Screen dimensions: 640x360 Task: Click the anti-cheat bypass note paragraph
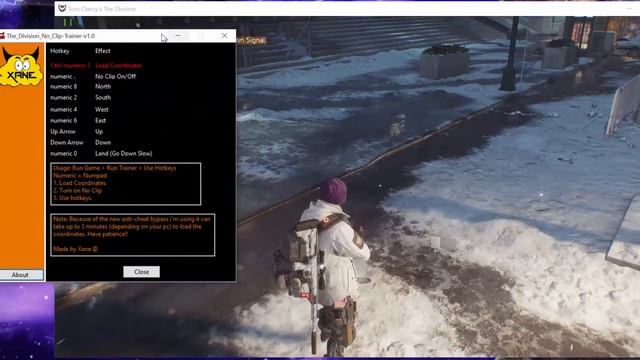132,227
